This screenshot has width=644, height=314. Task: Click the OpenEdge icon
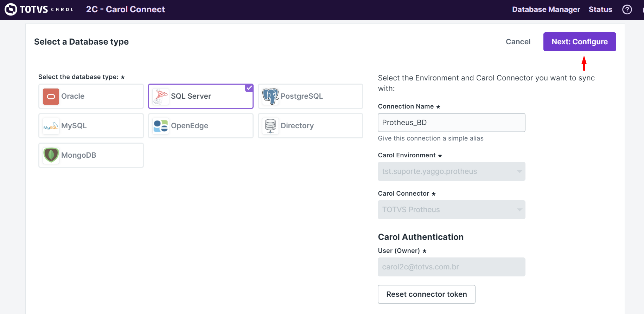(161, 126)
